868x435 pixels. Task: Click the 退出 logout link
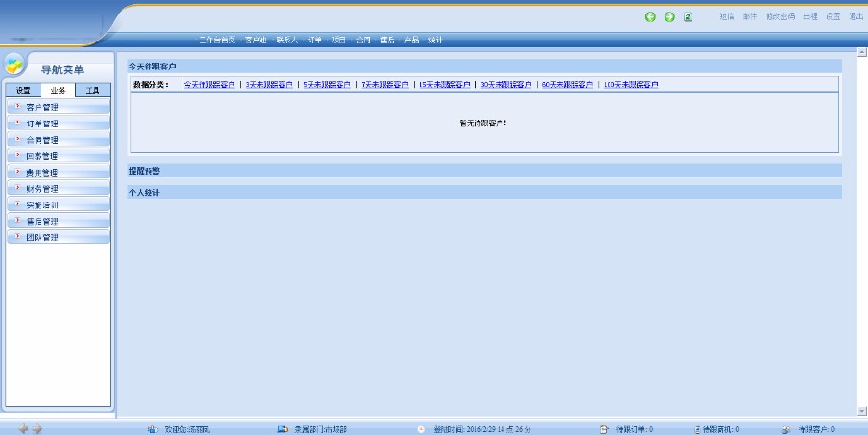tap(856, 16)
